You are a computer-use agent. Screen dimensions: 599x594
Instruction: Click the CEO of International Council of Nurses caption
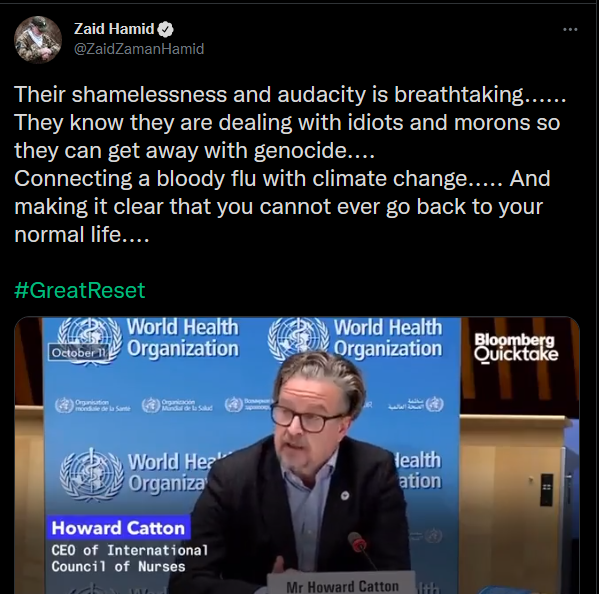point(130,558)
